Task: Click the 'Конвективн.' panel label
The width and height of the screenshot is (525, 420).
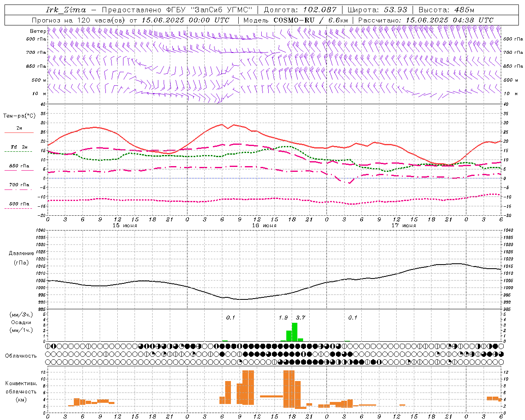Action: pos(21,383)
